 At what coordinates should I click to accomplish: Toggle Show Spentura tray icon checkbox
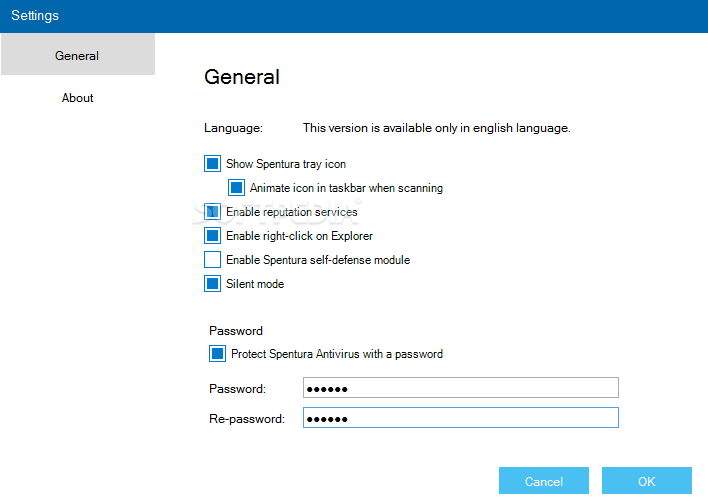212,163
